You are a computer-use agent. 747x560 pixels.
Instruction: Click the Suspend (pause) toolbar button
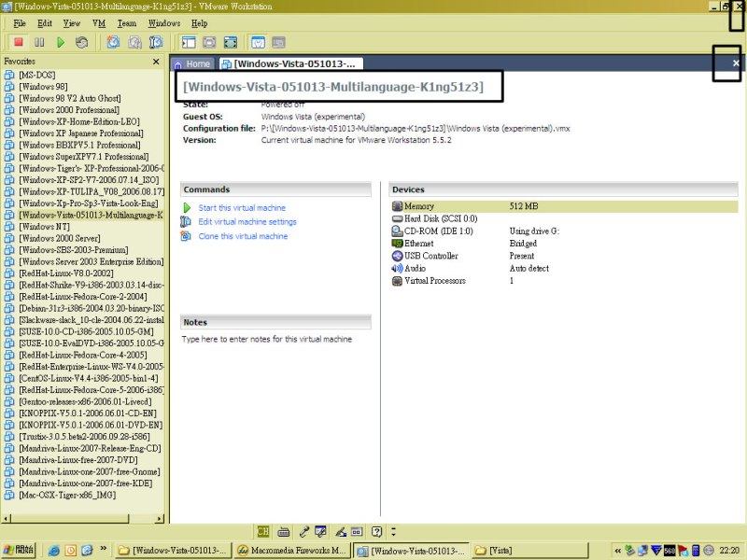pos(39,42)
